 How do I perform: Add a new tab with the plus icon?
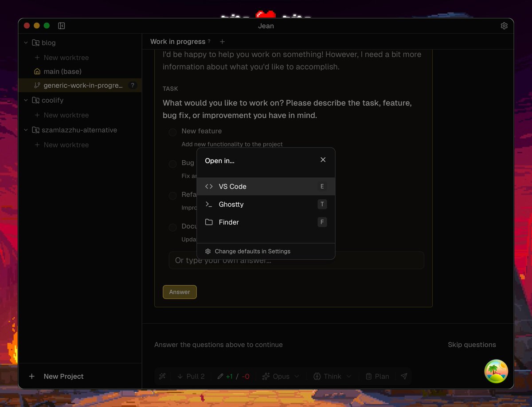tap(223, 42)
